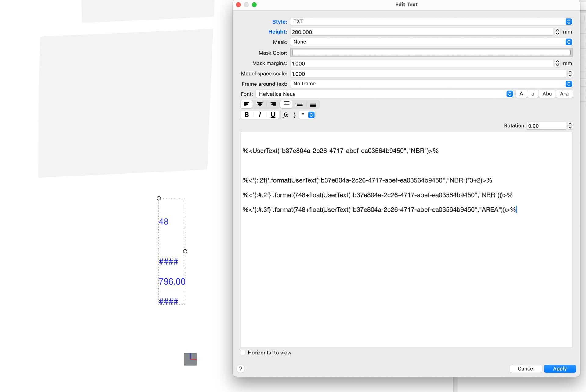This screenshot has width=586, height=392.
Task: Open the Mask dropdown set to None
Action: pyautogui.click(x=431, y=42)
